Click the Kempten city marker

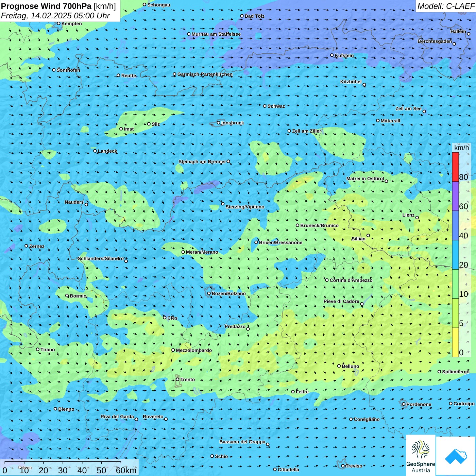coord(59,23)
